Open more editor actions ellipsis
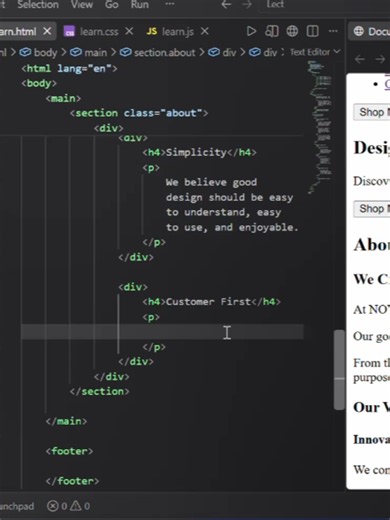Image resolution: width=390 pixels, height=520 pixels. tap(333, 31)
